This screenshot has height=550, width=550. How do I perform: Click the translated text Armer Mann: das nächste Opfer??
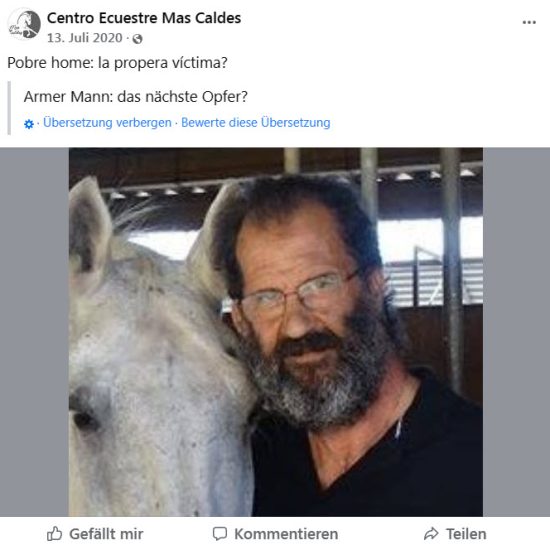tap(136, 96)
